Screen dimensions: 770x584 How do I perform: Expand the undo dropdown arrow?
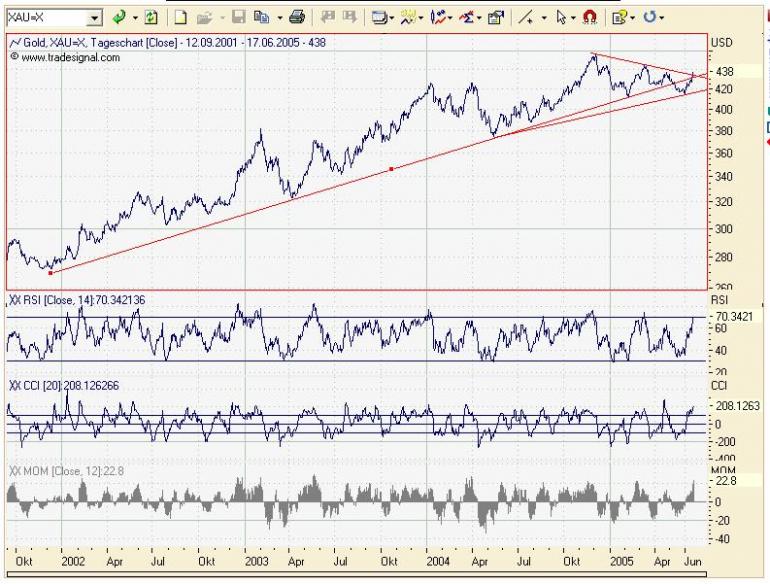coord(662,19)
